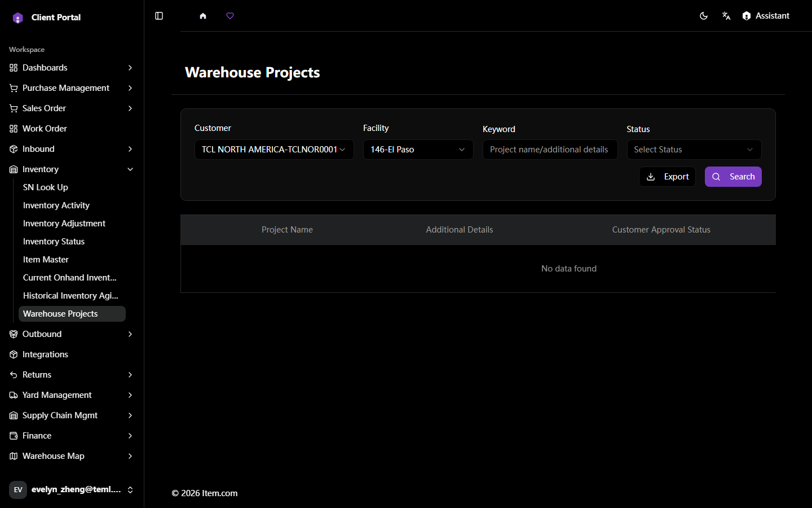Click the Returns arrow icon
The width and height of the screenshot is (812, 508).
(x=14, y=375)
